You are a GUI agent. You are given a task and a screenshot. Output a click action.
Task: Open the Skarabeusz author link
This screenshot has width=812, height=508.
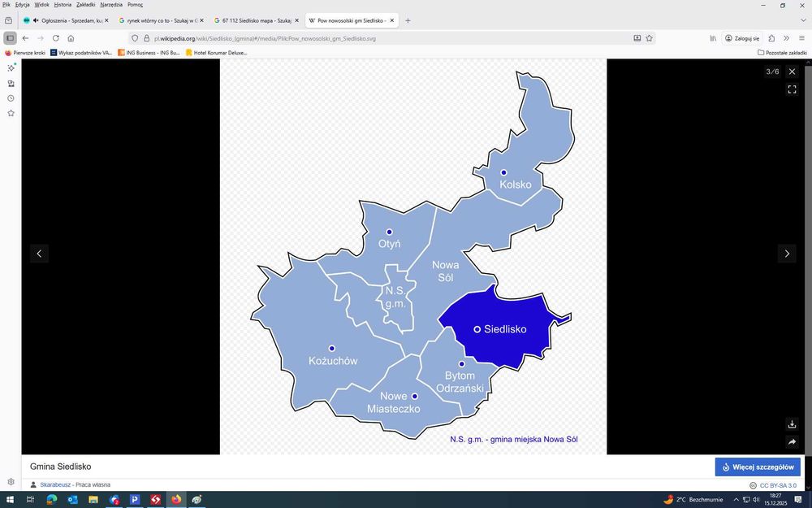tap(55, 484)
